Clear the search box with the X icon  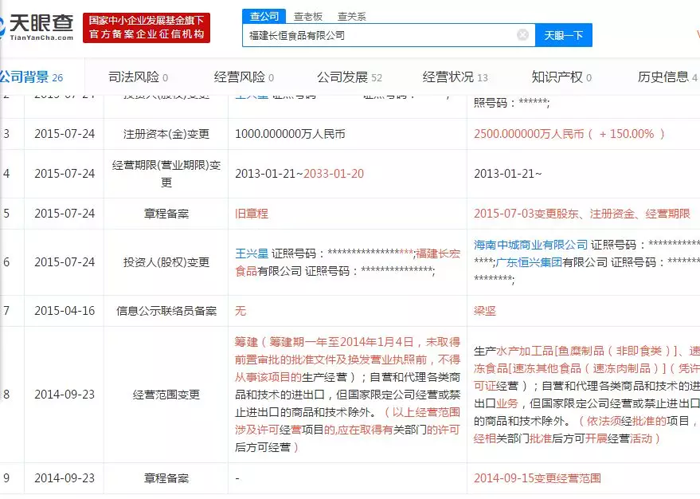pos(522,35)
